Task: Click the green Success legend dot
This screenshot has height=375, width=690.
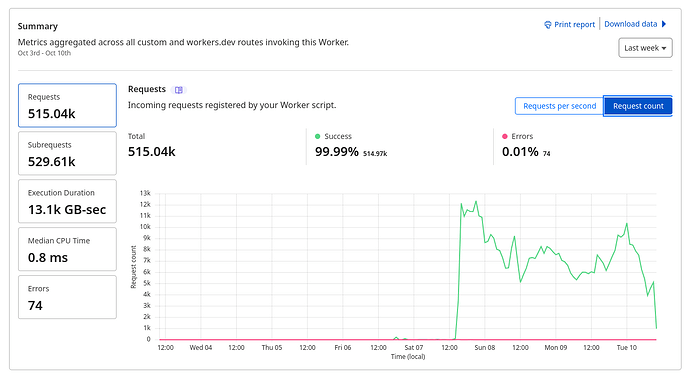Action: click(317, 136)
